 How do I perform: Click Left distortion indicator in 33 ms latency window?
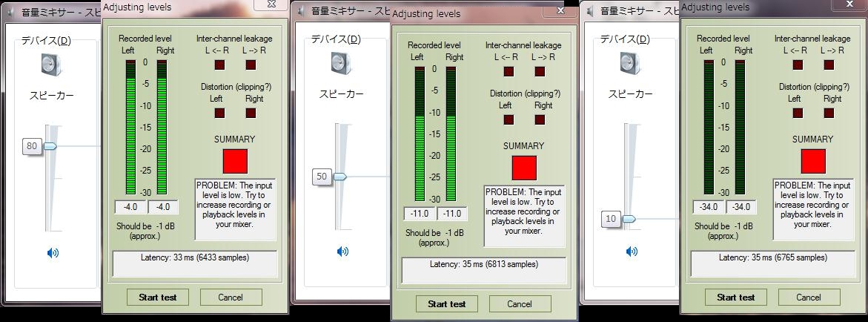pyautogui.click(x=219, y=113)
